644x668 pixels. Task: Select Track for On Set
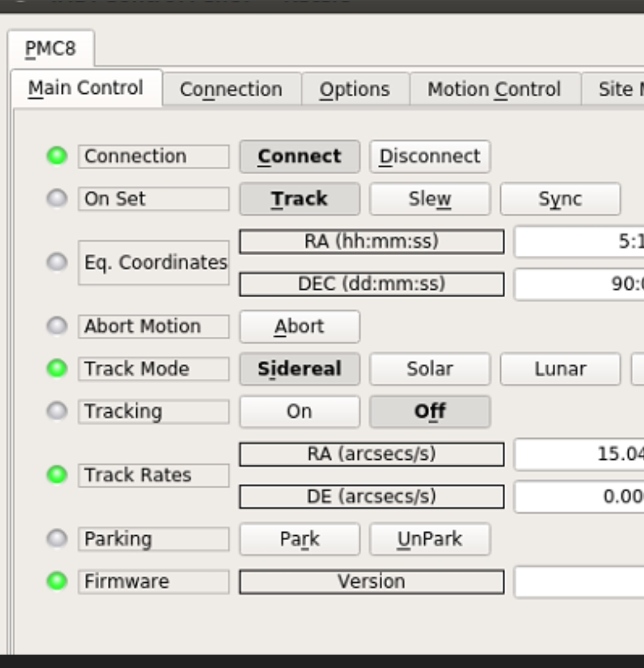[300, 199]
